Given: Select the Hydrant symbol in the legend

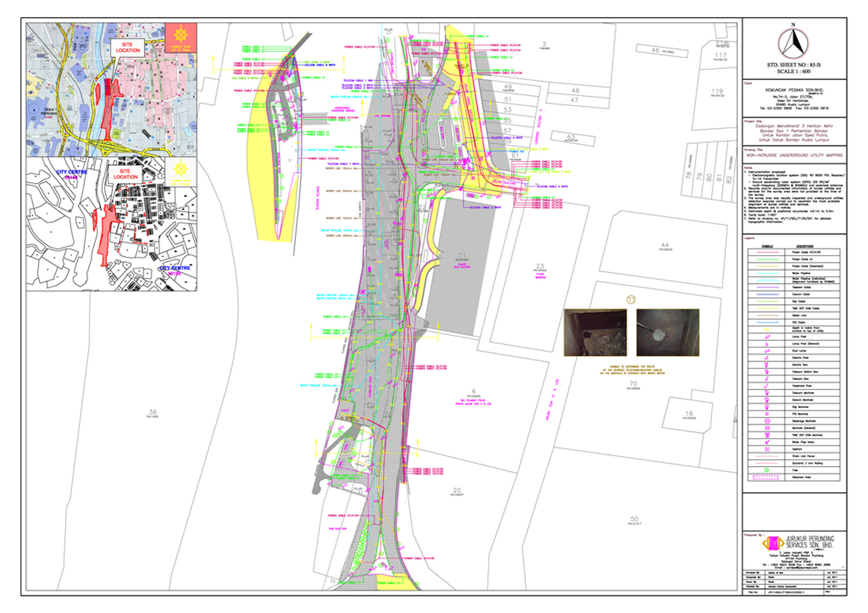Looking at the screenshot, I should 767,449.
